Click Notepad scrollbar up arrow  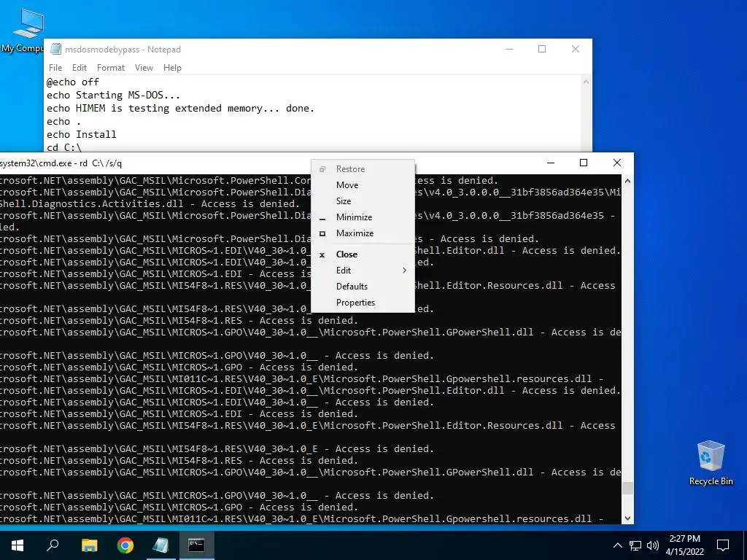[x=586, y=82]
